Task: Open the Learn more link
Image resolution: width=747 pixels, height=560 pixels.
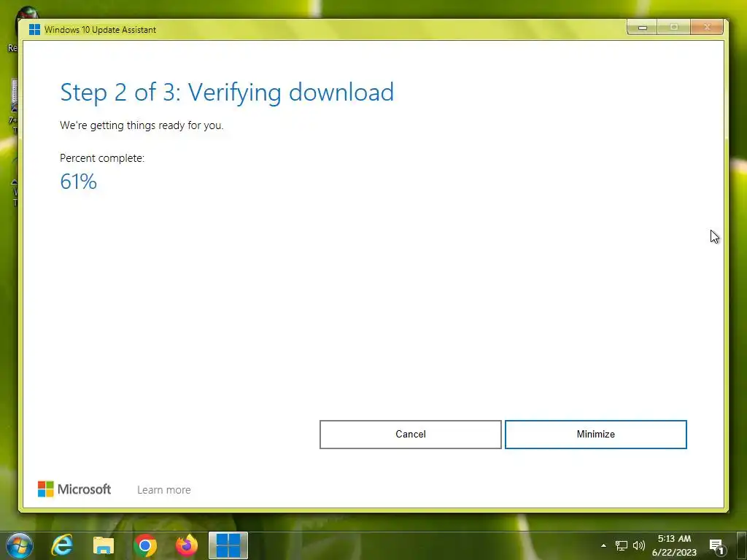Action: (164, 489)
